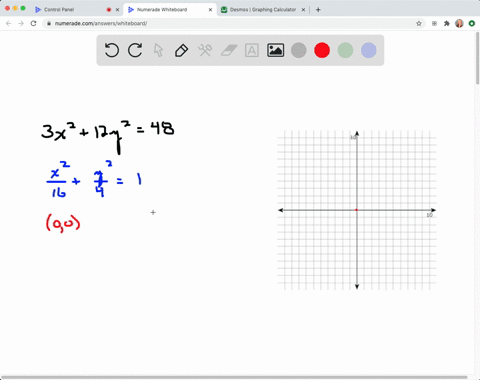Viewport: 480px width, 380px height.
Task: Click the coordinate grid image
Action: point(357,210)
